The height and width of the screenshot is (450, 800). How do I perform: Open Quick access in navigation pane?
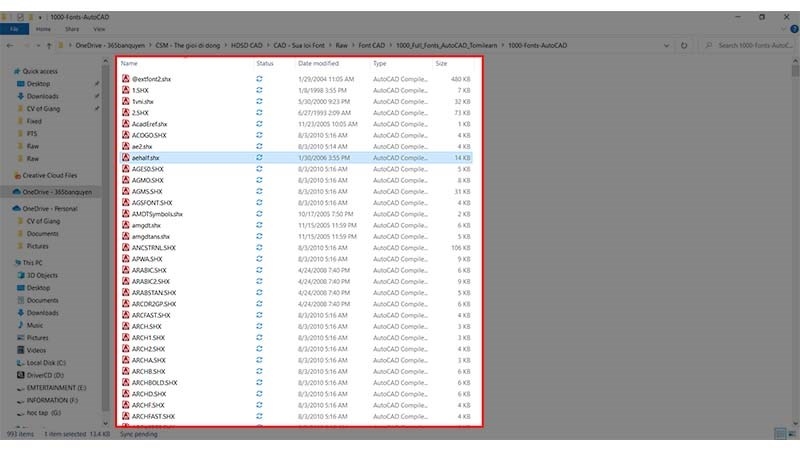40,71
